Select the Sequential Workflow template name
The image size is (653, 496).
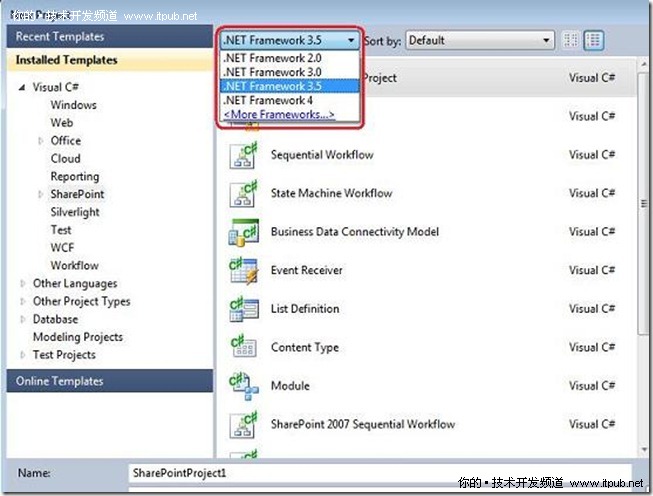tap(322, 155)
